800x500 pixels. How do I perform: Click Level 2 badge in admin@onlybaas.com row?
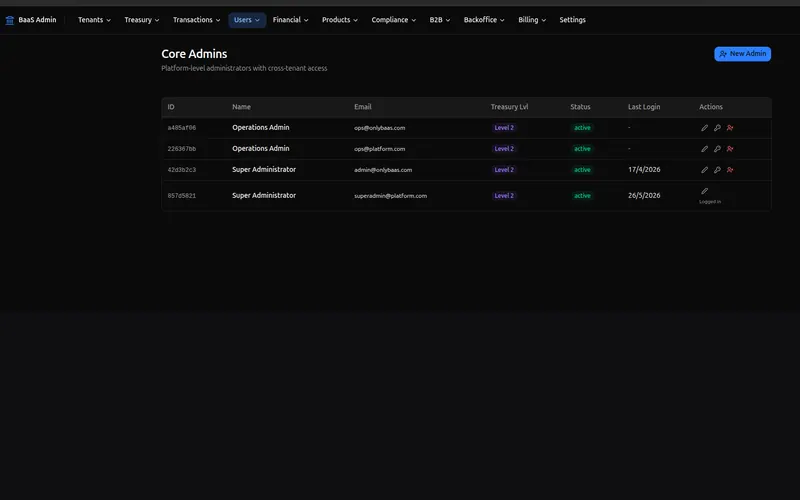(504, 170)
